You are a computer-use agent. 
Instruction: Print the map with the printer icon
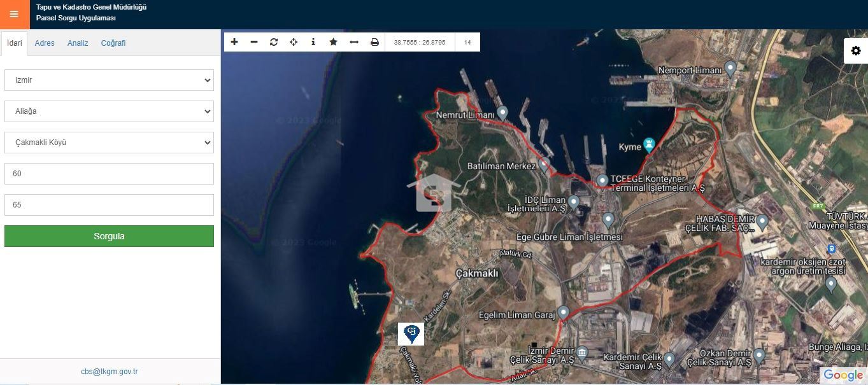[x=374, y=42]
